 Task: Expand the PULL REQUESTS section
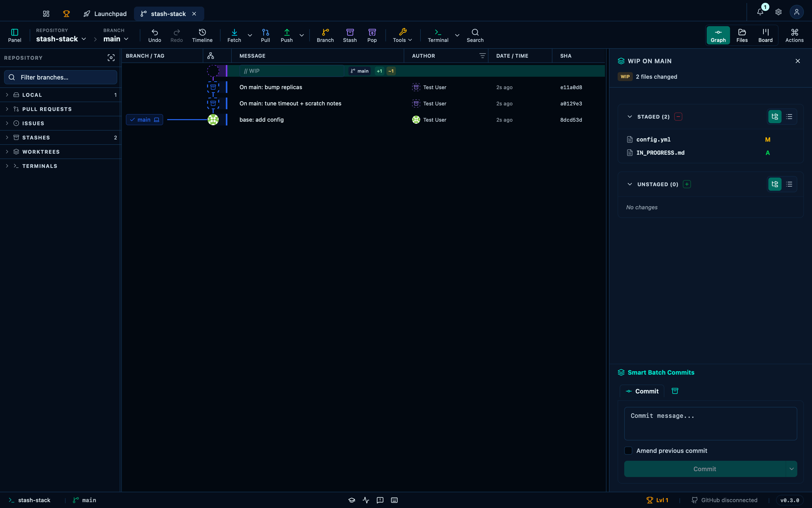coord(60,109)
